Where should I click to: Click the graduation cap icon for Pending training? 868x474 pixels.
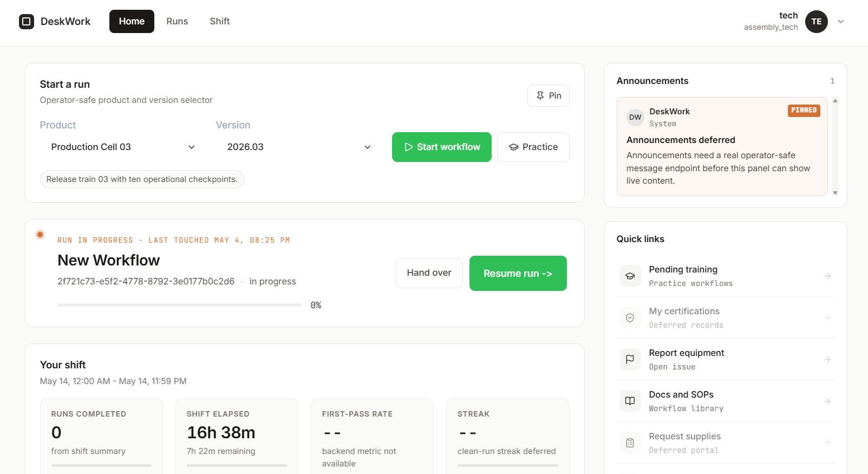pyautogui.click(x=630, y=276)
